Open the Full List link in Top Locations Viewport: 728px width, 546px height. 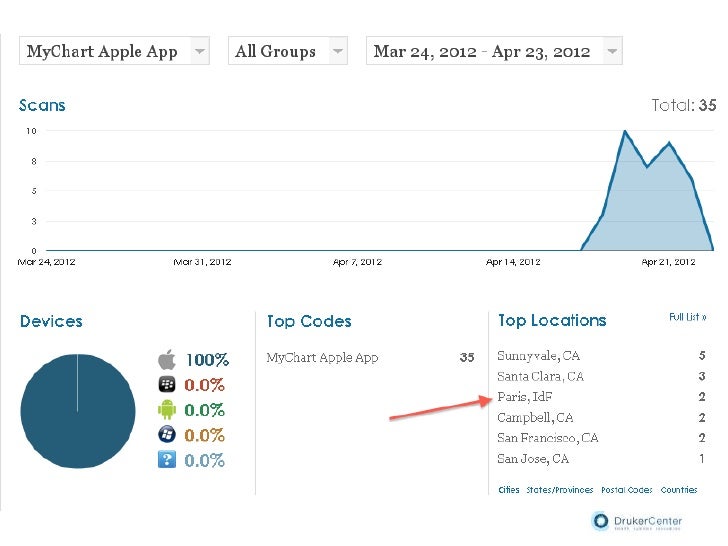point(688,317)
